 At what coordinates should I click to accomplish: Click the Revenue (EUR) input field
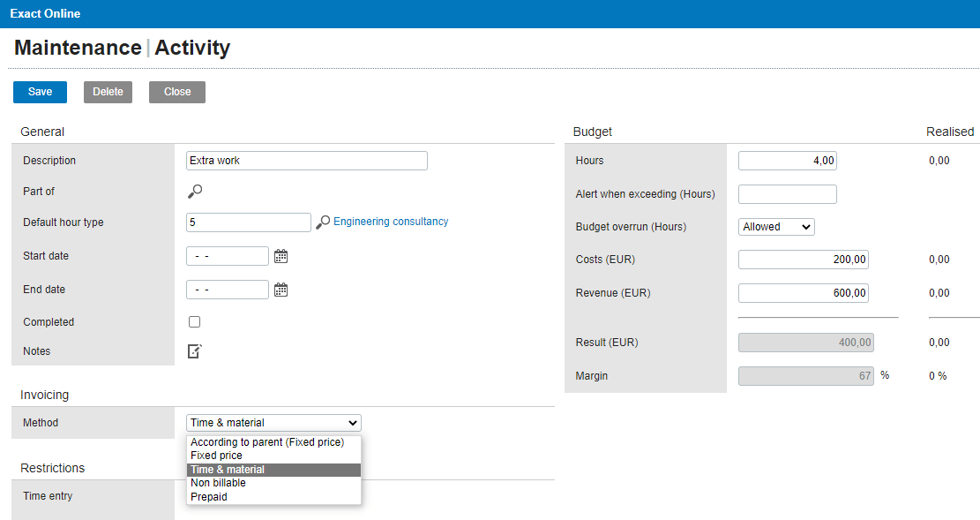(x=803, y=293)
